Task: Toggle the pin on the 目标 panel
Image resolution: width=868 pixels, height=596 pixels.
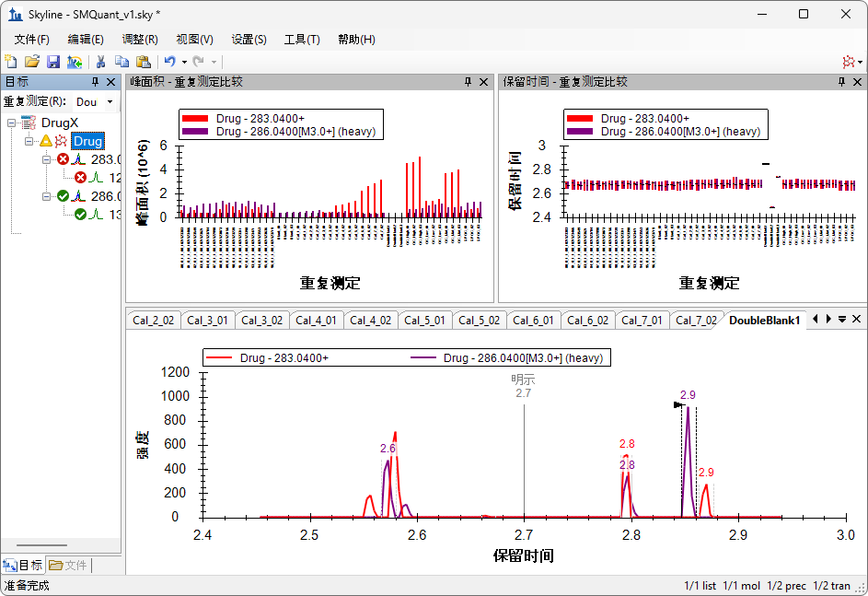Action: (x=95, y=82)
